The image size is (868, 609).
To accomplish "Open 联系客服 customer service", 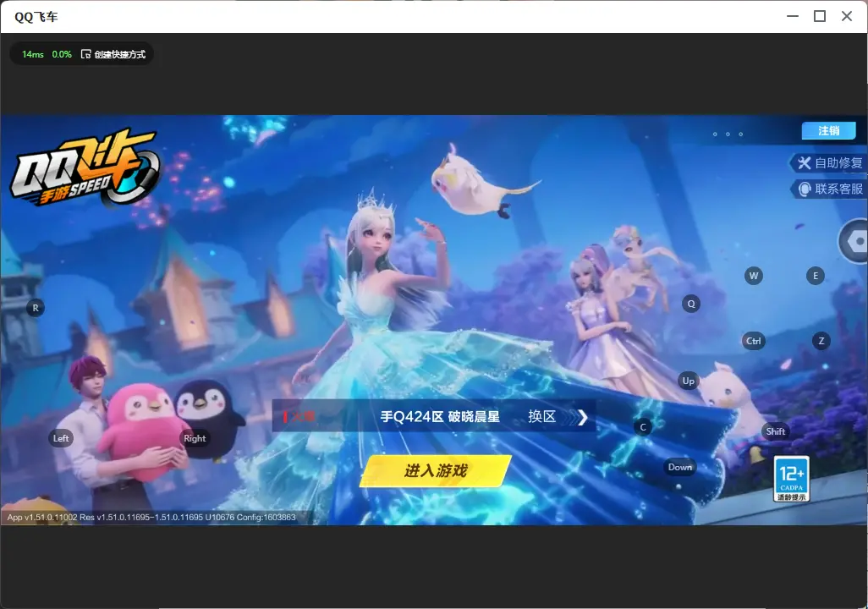I will [x=829, y=189].
